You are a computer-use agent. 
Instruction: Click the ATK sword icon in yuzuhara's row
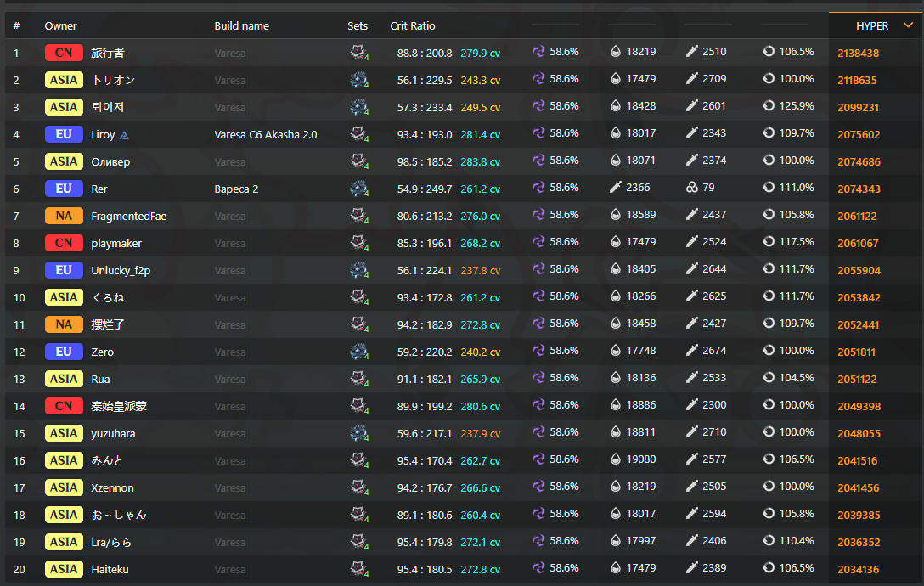[692, 433]
